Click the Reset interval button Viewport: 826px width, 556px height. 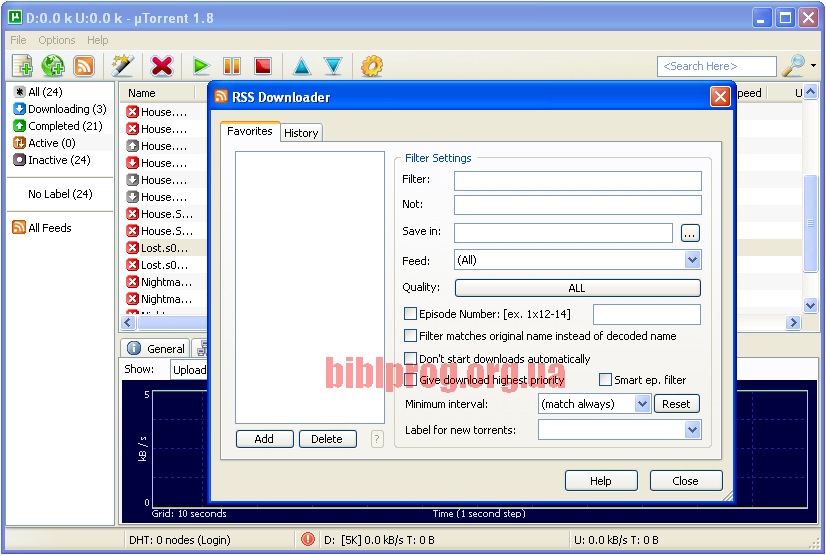pos(676,404)
